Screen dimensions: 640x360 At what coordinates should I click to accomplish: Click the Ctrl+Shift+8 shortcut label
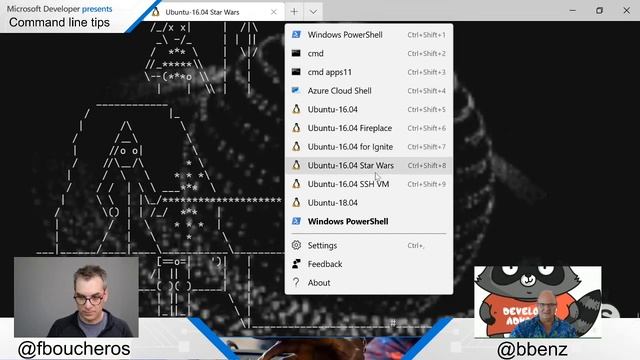pyautogui.click(x=427, y=165)
